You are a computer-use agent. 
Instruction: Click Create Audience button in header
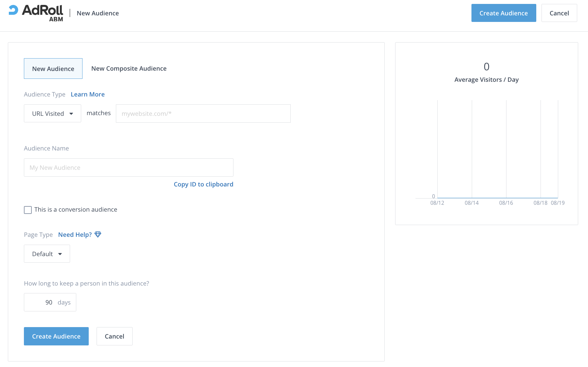click(504, 13)
